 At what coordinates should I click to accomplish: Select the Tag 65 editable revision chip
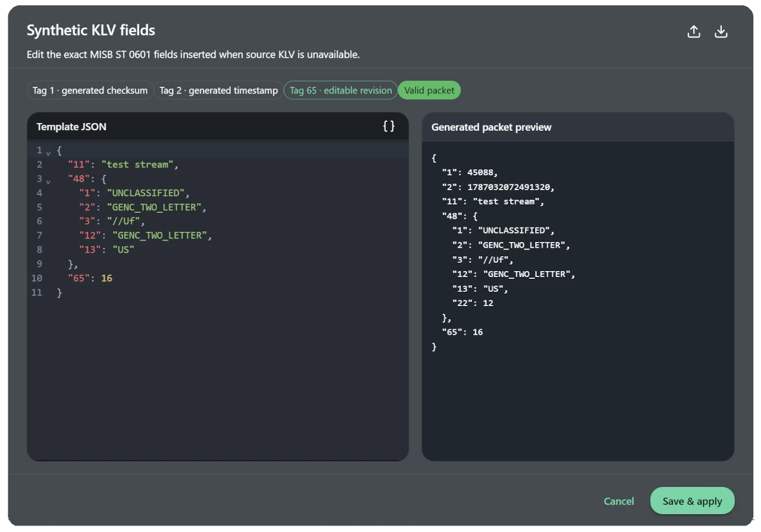[341, 90]
